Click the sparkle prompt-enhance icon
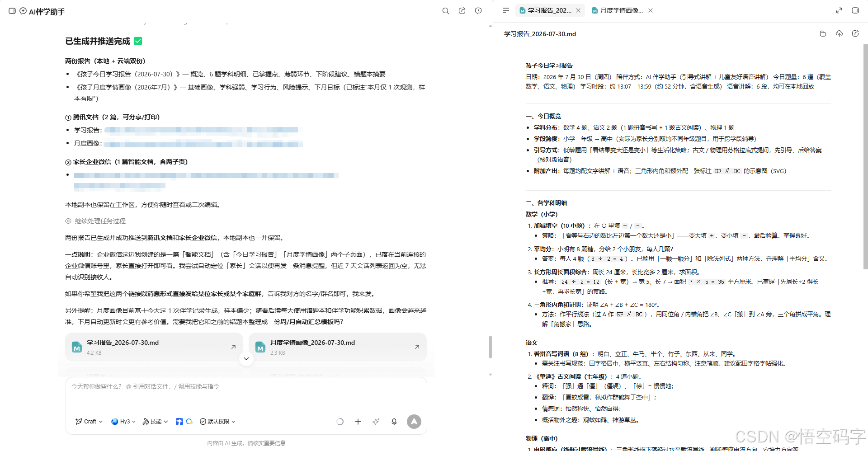The image size is (868, 451). point(376,422)
